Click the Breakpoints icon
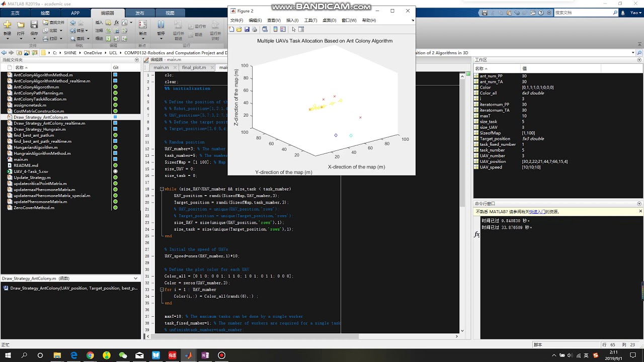This screenshot has height=362, width=644. pos(143,24)
